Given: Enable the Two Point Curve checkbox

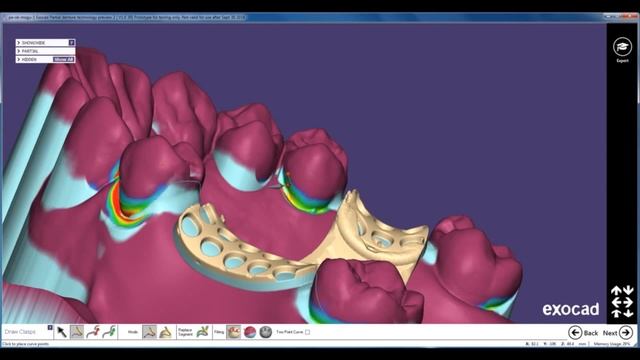Looking at the screenshot, I should click(307, 332).
